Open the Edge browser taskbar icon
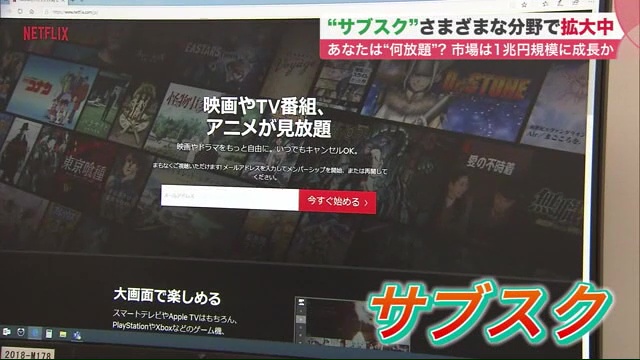Screen dimensions: 640x360 [x=35, y=333]
